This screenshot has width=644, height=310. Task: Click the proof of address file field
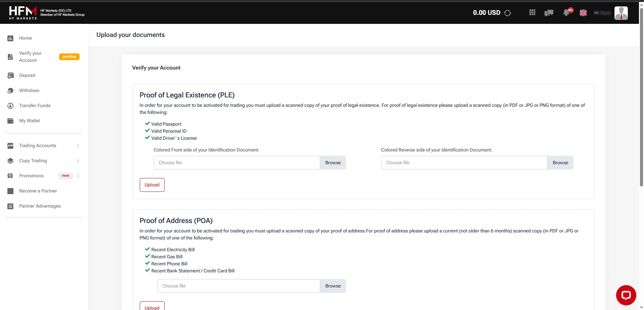(x=238, y=286)
